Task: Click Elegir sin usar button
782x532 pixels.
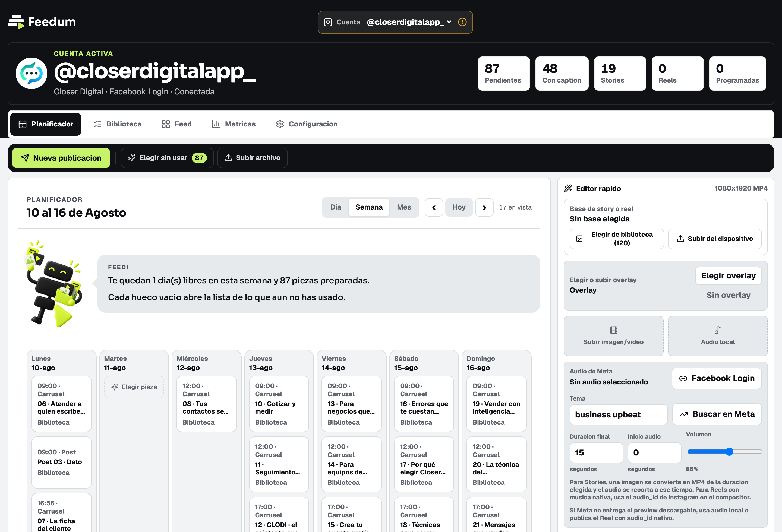Action: tap(167, 158)
